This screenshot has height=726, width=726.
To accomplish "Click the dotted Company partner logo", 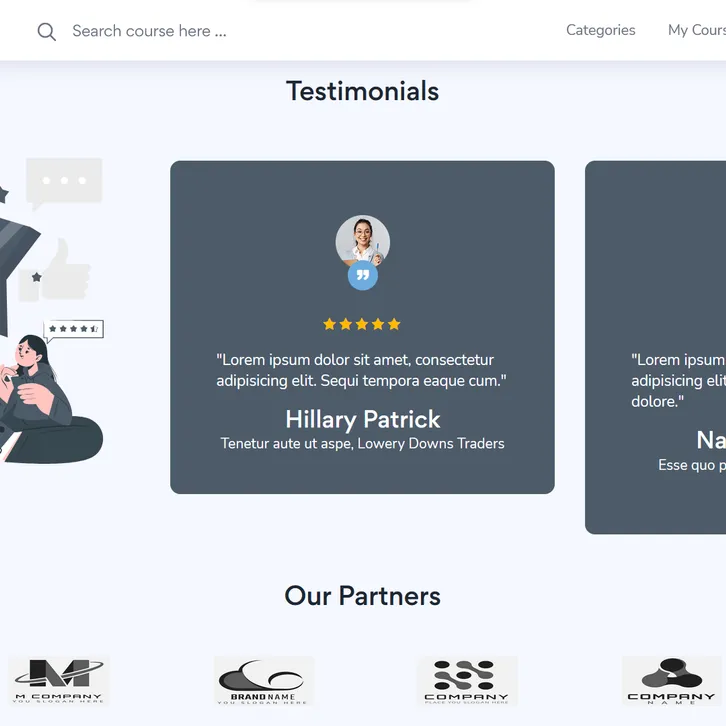I will tap(467, 681).
